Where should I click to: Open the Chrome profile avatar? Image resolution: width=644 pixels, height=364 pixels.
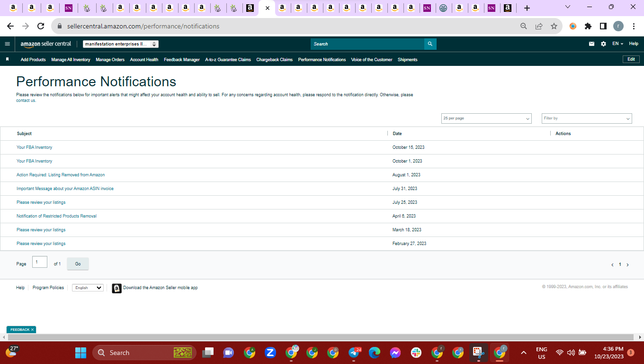tap(618, 26)
